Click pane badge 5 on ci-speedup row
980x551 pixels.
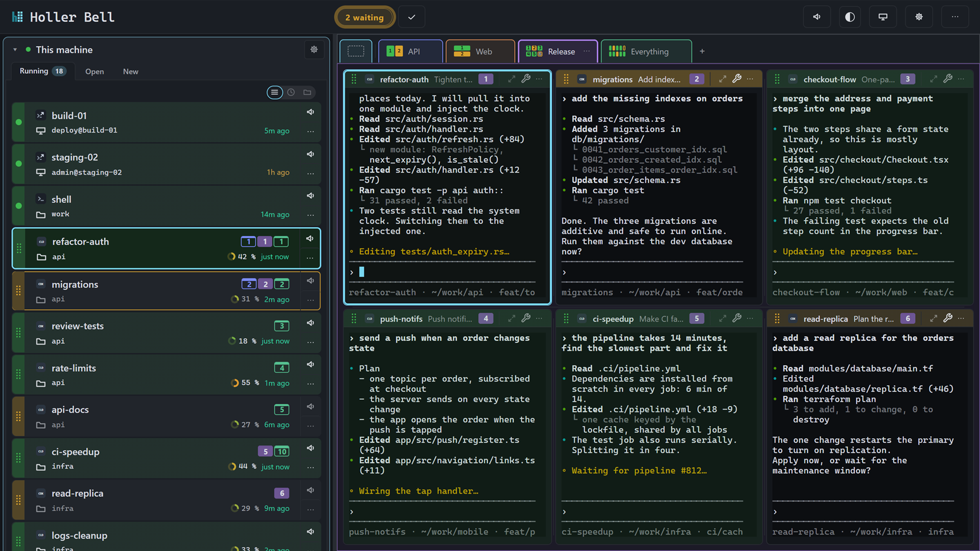[x=265, y=451]
